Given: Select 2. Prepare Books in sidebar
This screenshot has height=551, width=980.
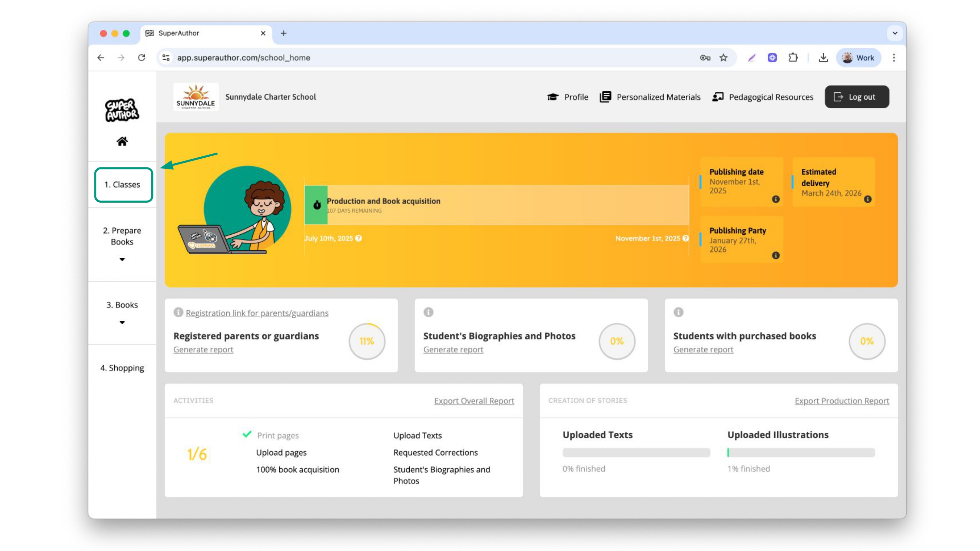Looking at the screenshot, I should coord(122,236).
